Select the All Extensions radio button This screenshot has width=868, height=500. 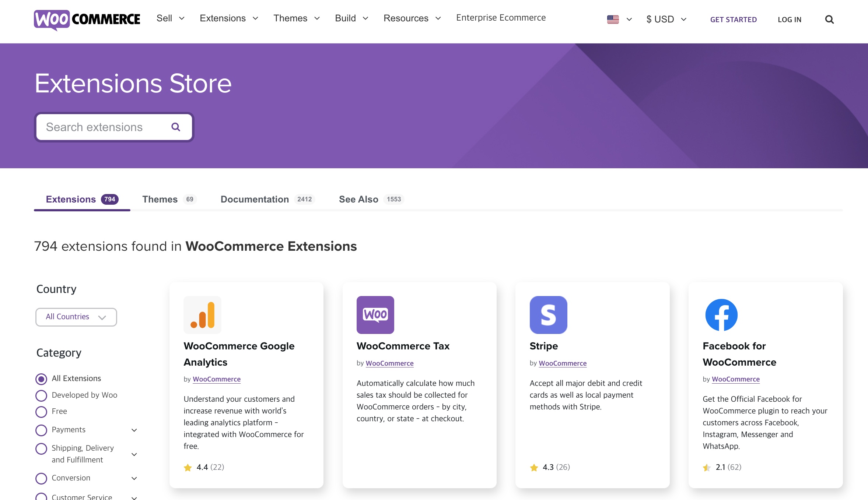(x=41, y=378)
